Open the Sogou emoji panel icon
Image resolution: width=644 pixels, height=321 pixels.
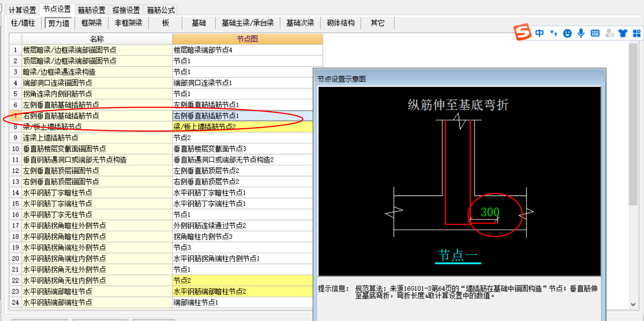point(567,33)
